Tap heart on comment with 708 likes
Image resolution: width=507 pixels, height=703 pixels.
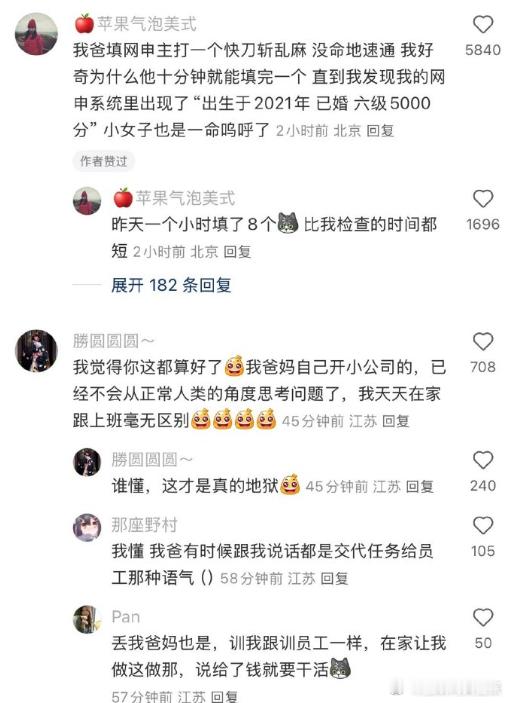[x=483, y=342]
